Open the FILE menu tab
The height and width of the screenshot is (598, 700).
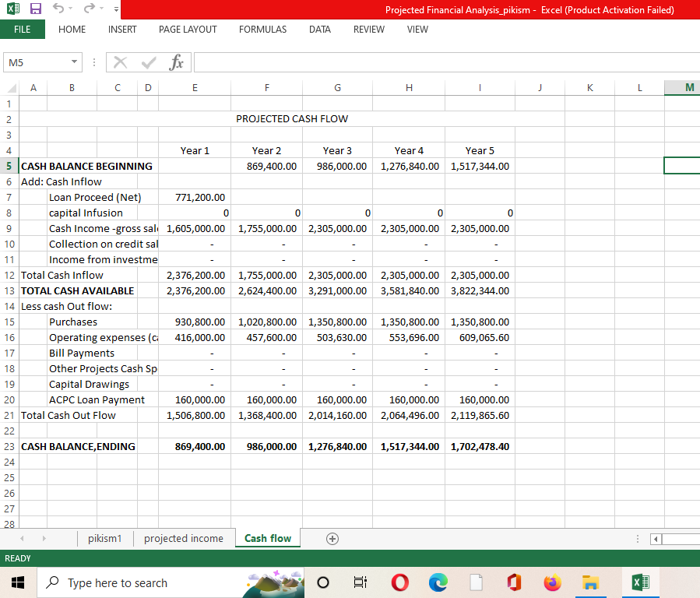point(23,29)
